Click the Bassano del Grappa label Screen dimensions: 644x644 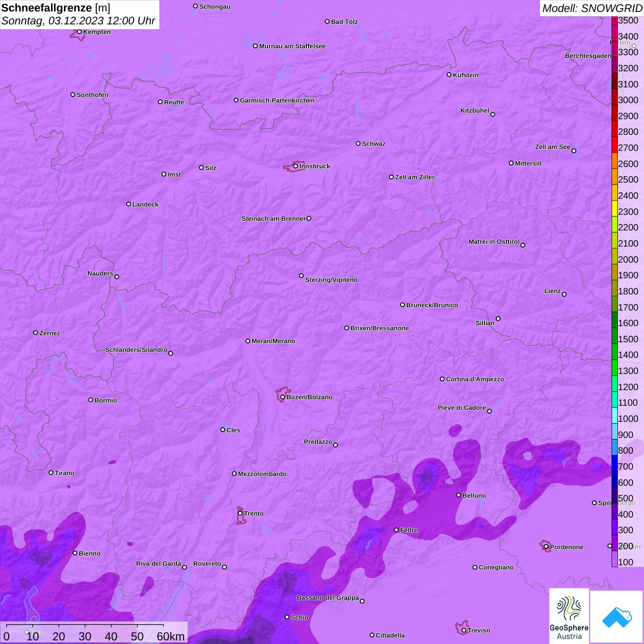(328, 598)
